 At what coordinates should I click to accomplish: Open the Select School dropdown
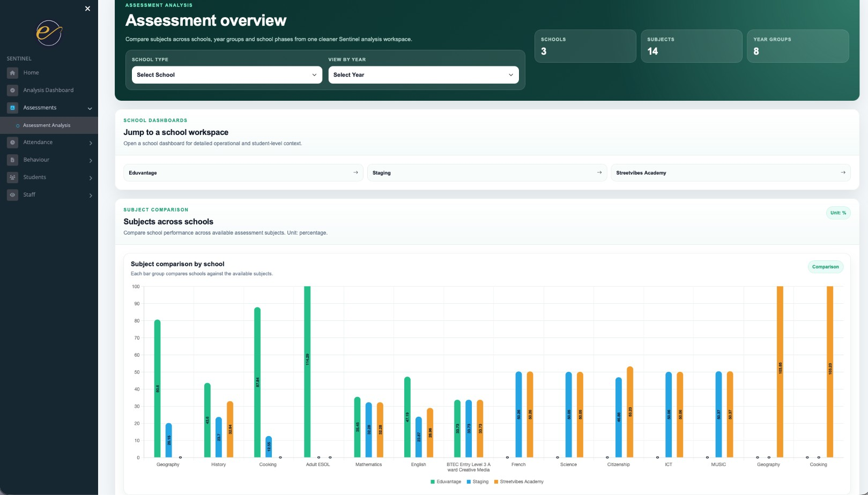click(x=227, y=75)
